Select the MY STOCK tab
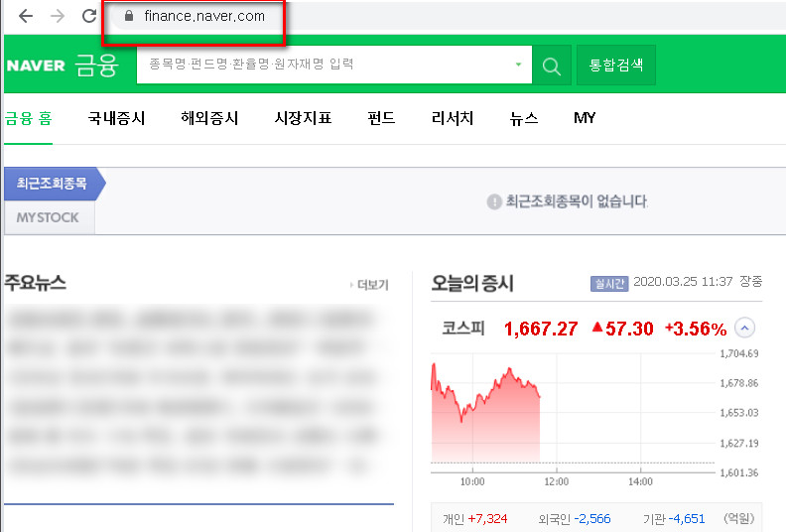 coord(48,217)
